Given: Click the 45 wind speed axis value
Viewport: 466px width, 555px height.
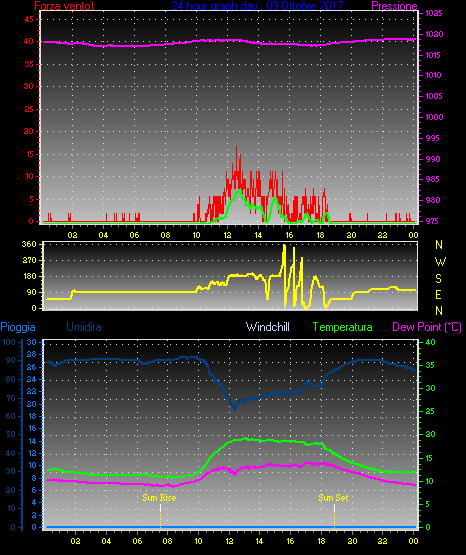Looking at the screenshot, I should pos(29,19).
